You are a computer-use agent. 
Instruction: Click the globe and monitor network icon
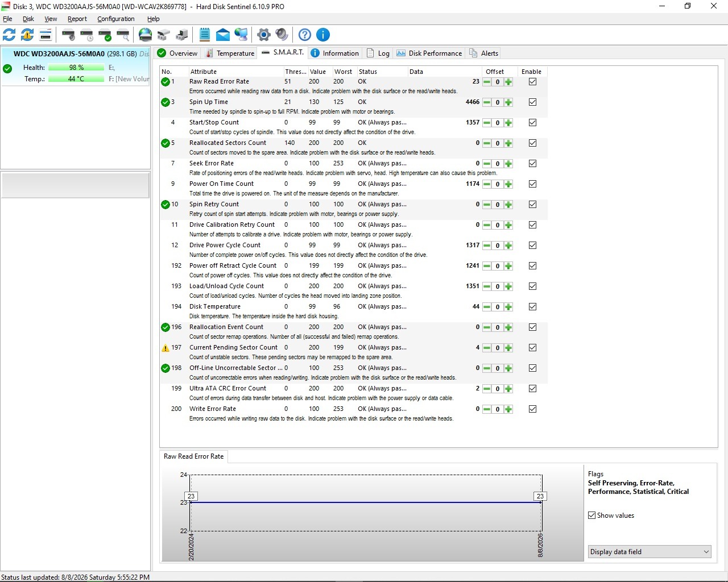click(x=241, y=35)
